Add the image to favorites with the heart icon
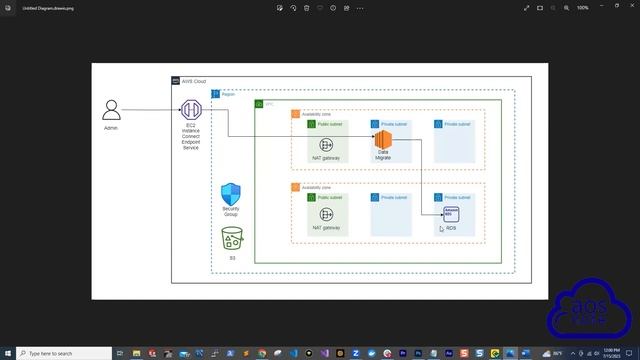Screen dimensions: 640x360 pos(320,8)
